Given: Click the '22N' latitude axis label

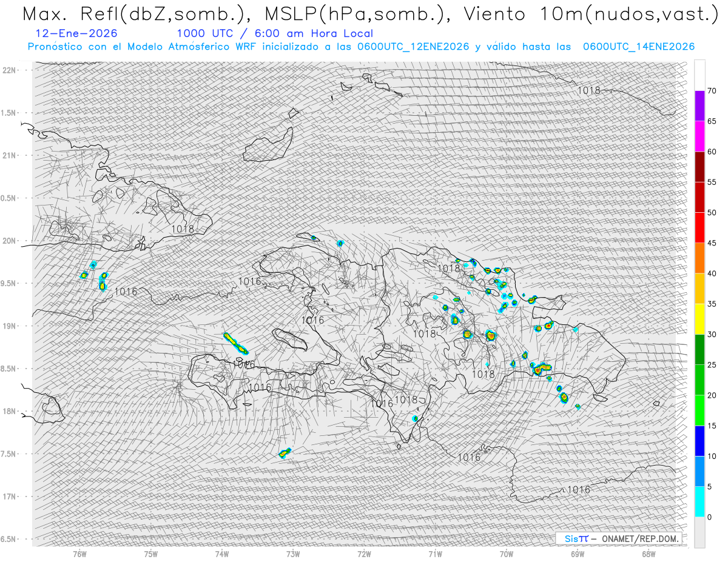Looking at the screenshot, I should click(x=10, y=70).
